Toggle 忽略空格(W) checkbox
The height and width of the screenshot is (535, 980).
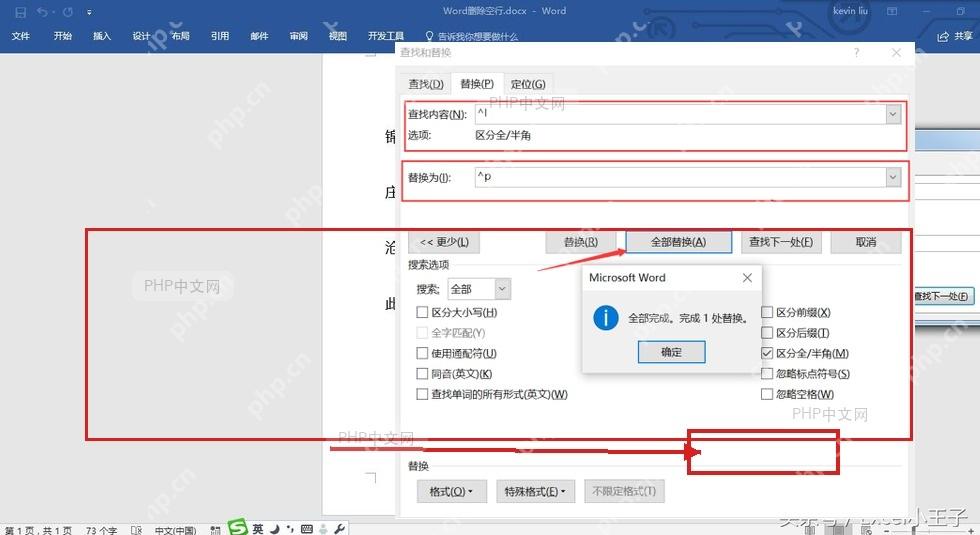767,394
